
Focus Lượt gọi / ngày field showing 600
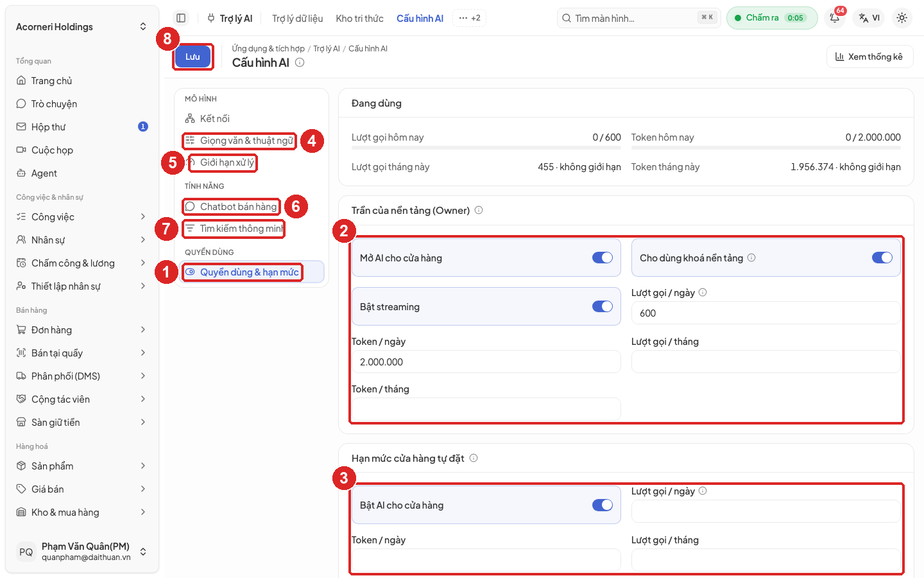coord(766,313)
